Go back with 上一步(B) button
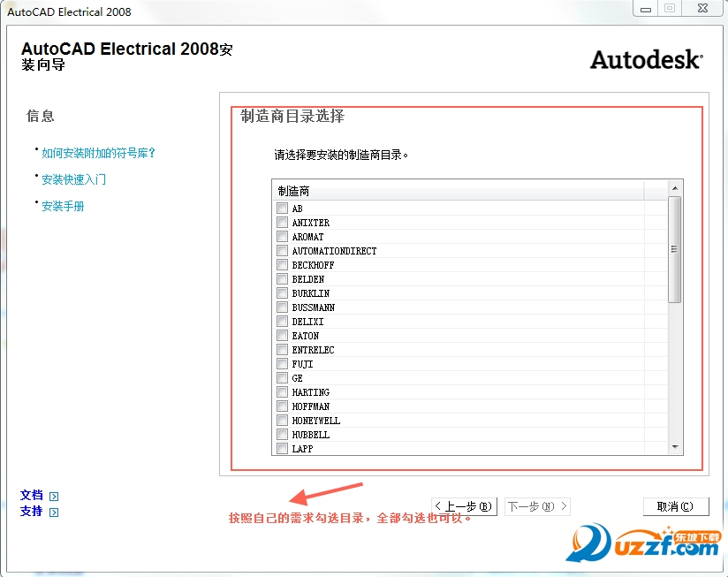This screenshot has height=577, width=728. tap(465, 506)
